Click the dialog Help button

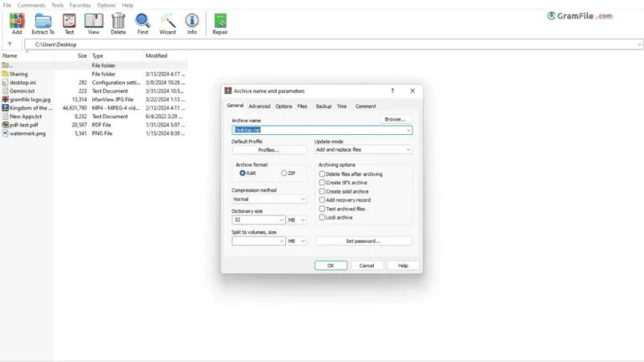[403, 266]
